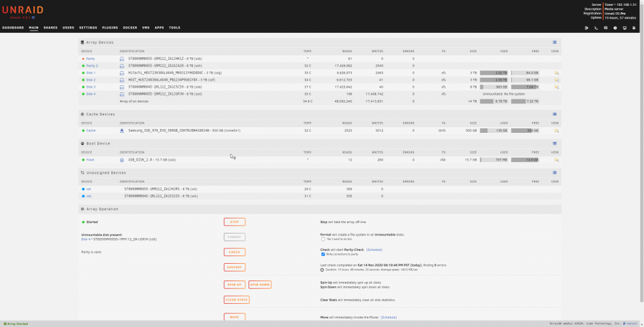
Task: Open the system Info monitor icon
Action: pos(625,28)
